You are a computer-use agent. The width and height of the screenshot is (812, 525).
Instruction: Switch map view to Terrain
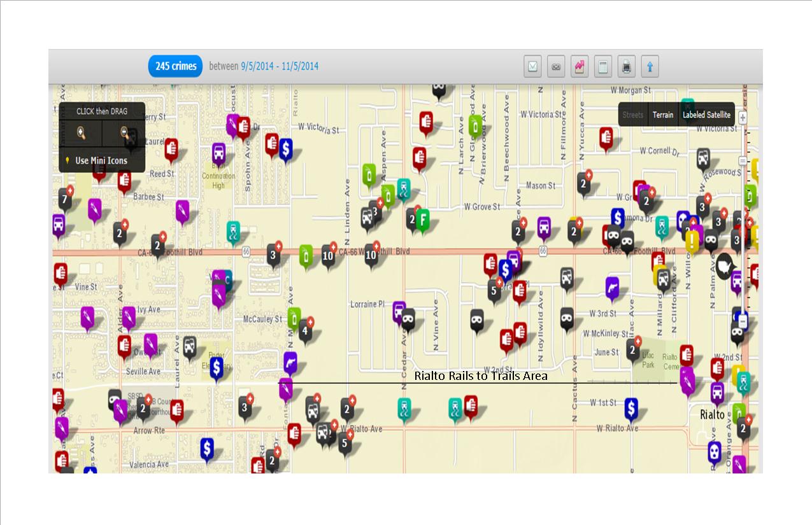662,115
